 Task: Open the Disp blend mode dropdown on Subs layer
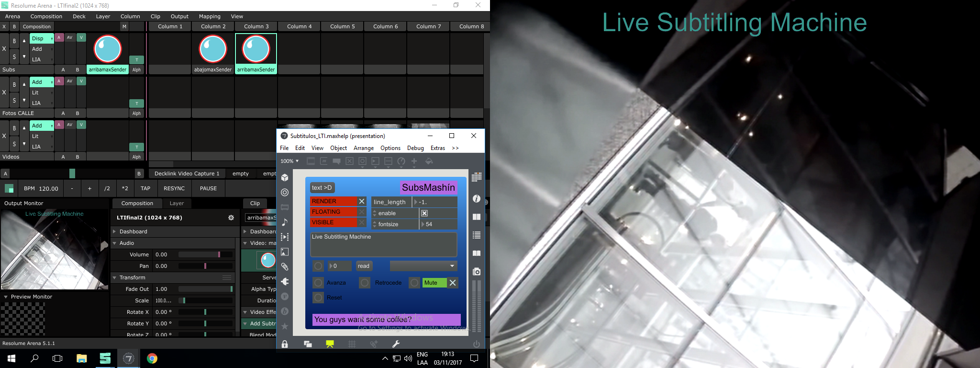[x=42, y=38]
